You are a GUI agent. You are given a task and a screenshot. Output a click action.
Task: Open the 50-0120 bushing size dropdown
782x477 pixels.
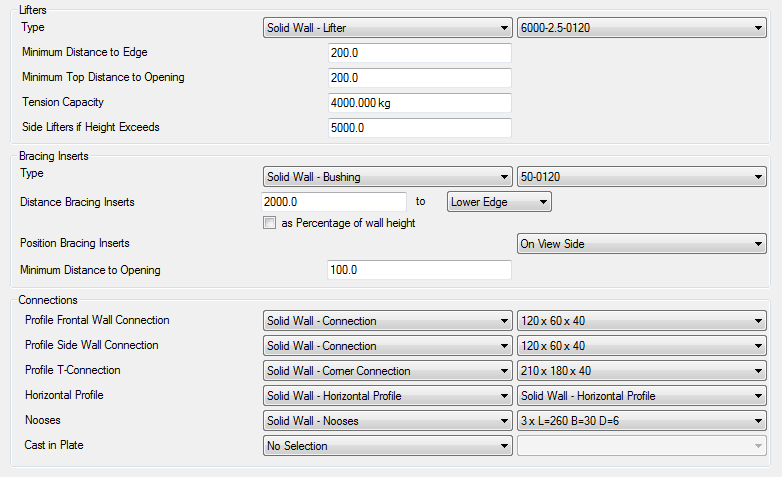pos(641,177)
